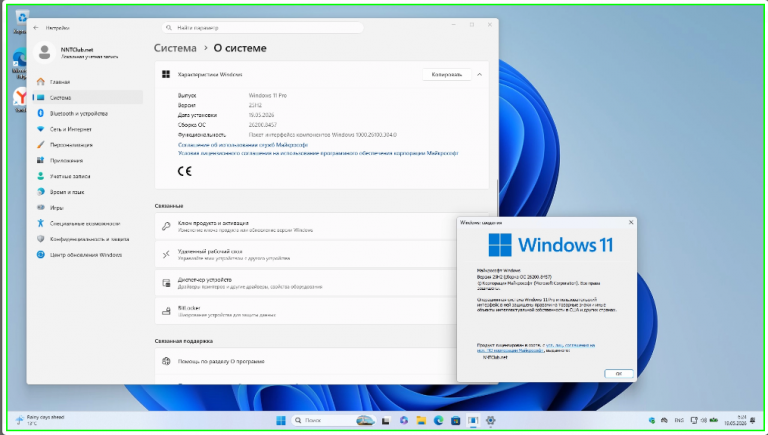Image resolution: width=768 pixels, height=435 pixels.
Task: Open the weather widget on the taskbar
Action: point(40,420)
